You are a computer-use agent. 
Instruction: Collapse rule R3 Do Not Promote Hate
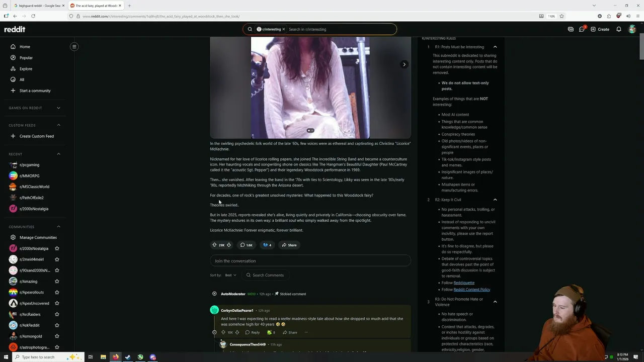click(x=495, y=302)
